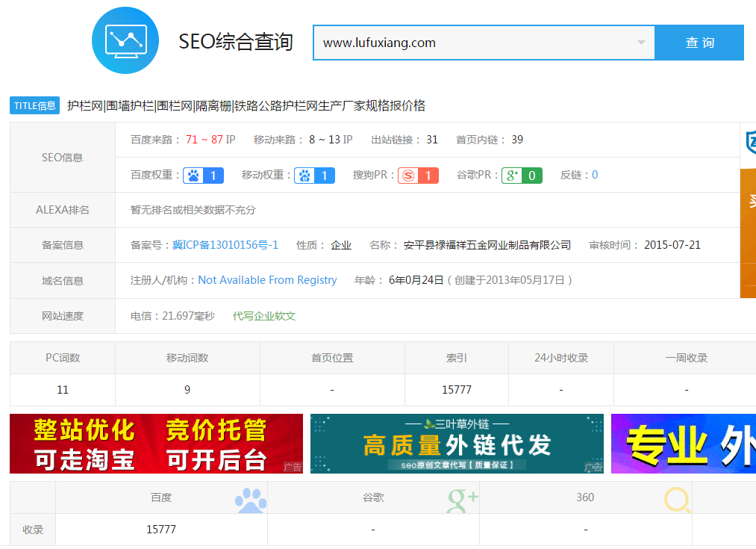Click the 电信：21.697毫秒 speed text
Viewport: 756px width, 549px height.
172,316
